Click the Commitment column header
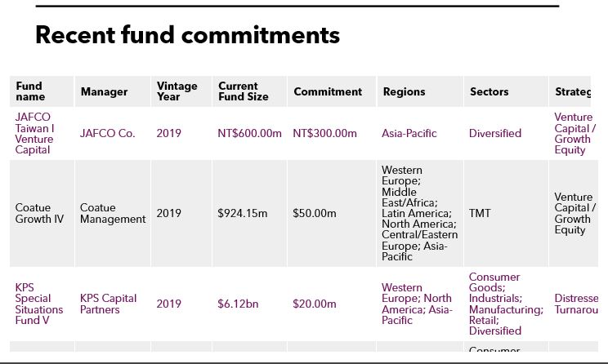608x364 pixels. click(328, 92)
